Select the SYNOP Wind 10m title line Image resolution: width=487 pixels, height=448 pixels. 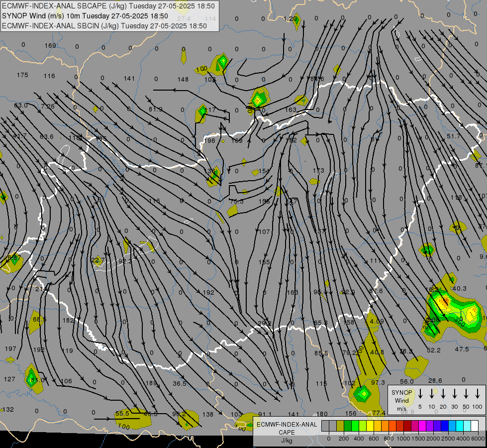pyautogui.click(x=85, y=16)
